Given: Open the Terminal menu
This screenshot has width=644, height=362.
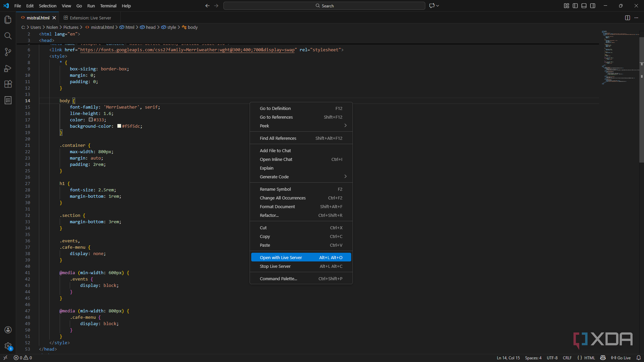Looking at the screenshot, I should (x=108, y=6).
